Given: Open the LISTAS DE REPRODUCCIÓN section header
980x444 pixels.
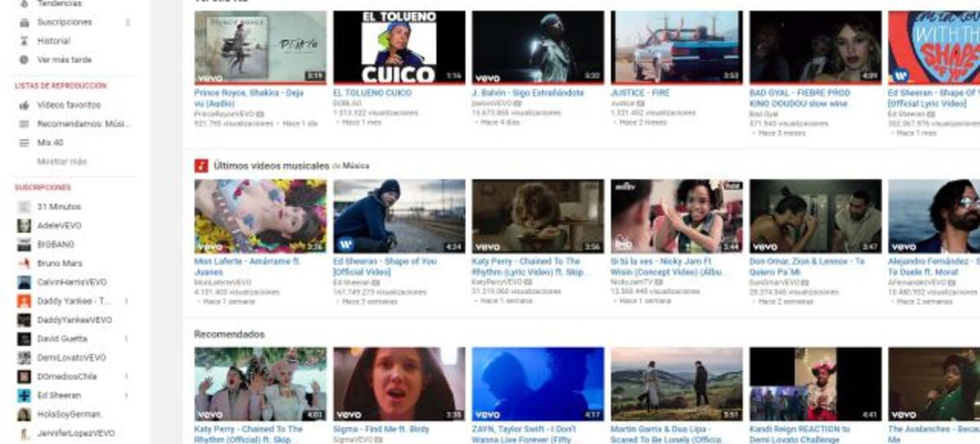Looking at the screenshot, I should click(x=60, y=86).
